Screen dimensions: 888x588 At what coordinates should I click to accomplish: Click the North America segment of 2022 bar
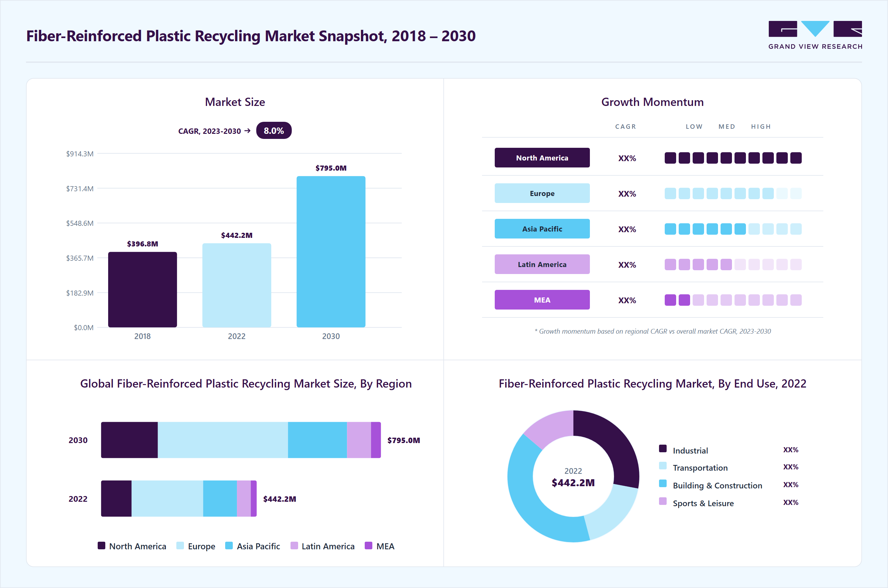[116, 498]
